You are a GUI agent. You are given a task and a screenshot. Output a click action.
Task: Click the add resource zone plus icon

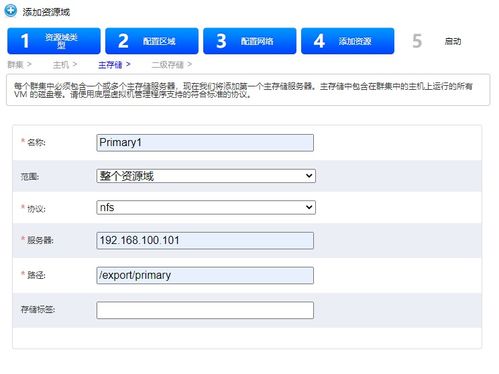(x=10, y=10)
